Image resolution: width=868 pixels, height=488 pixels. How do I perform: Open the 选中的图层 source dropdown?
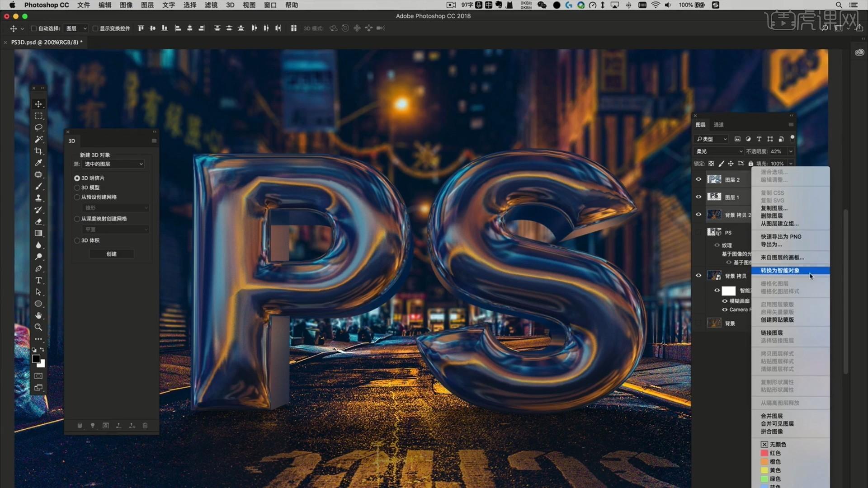[113, 164]
